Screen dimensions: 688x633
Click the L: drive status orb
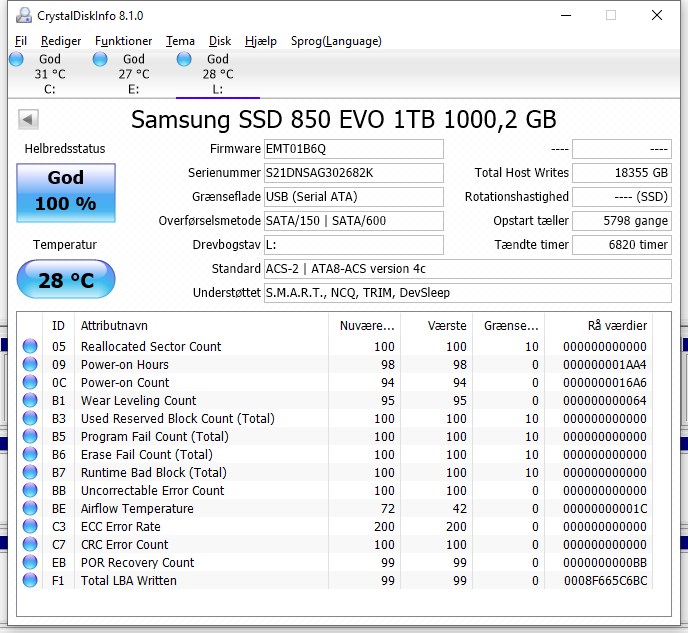pos(184,59)
